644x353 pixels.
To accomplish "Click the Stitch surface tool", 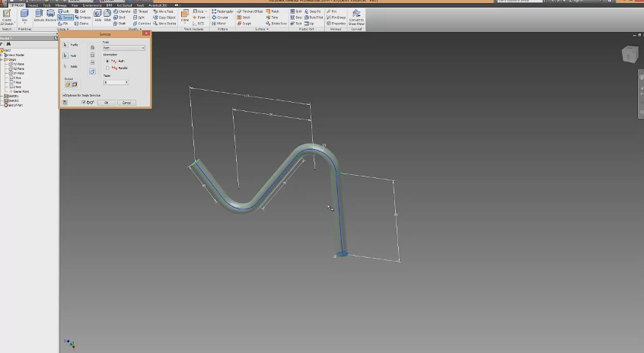I will point(244,17).
